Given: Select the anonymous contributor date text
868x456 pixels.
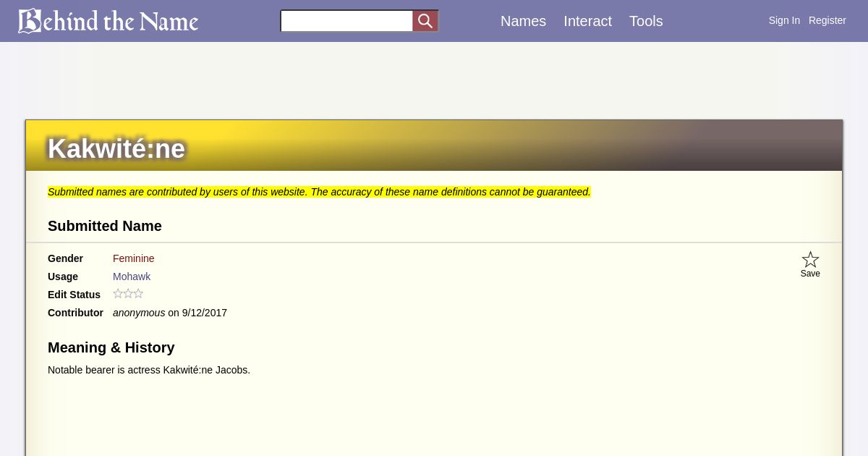Looking at the screenshot, I should [x=170, y=313].
